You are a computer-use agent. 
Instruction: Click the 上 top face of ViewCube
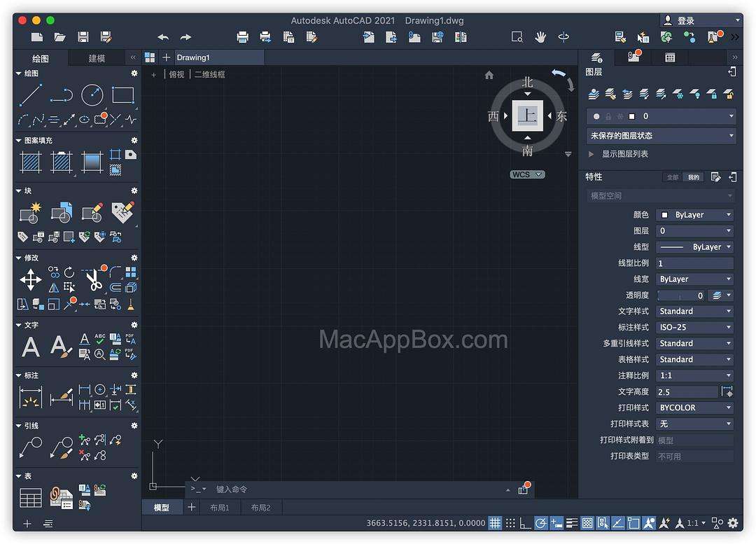(x=528, y=116)
